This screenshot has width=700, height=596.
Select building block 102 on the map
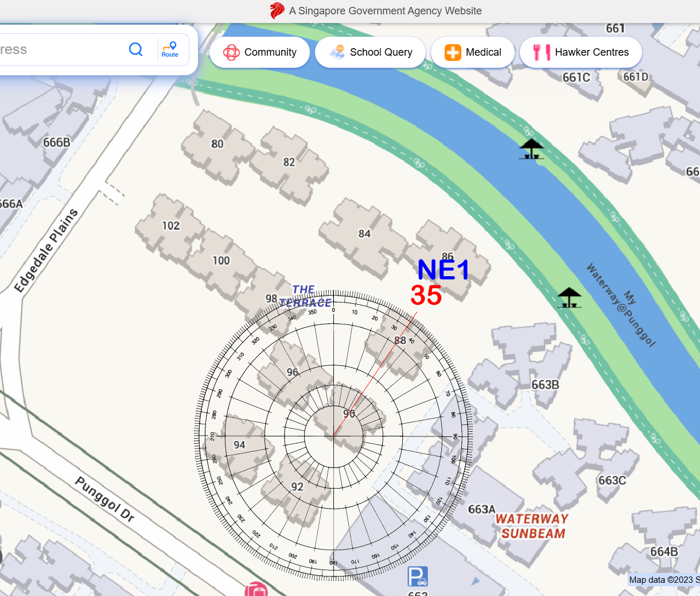(x=170, y=226)
